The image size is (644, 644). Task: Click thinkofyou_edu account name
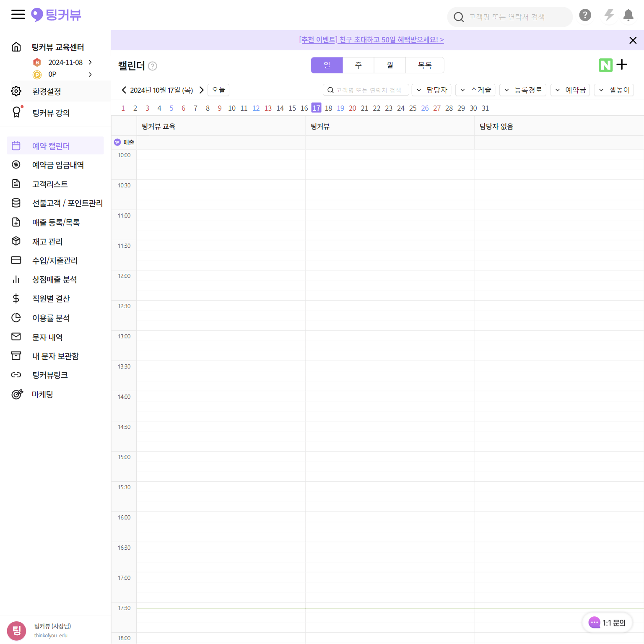pyautogui.click(x=51, y=636)
